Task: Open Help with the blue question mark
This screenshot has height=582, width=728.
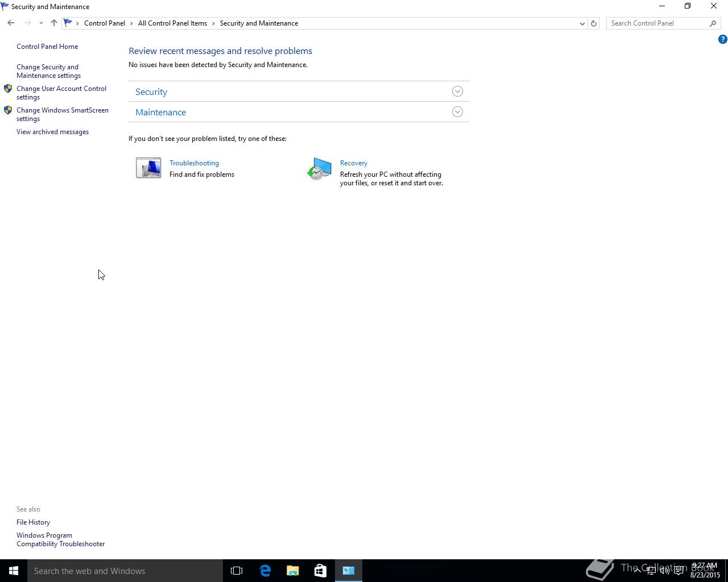Action: pyautogui.click(x=722, y=39)
